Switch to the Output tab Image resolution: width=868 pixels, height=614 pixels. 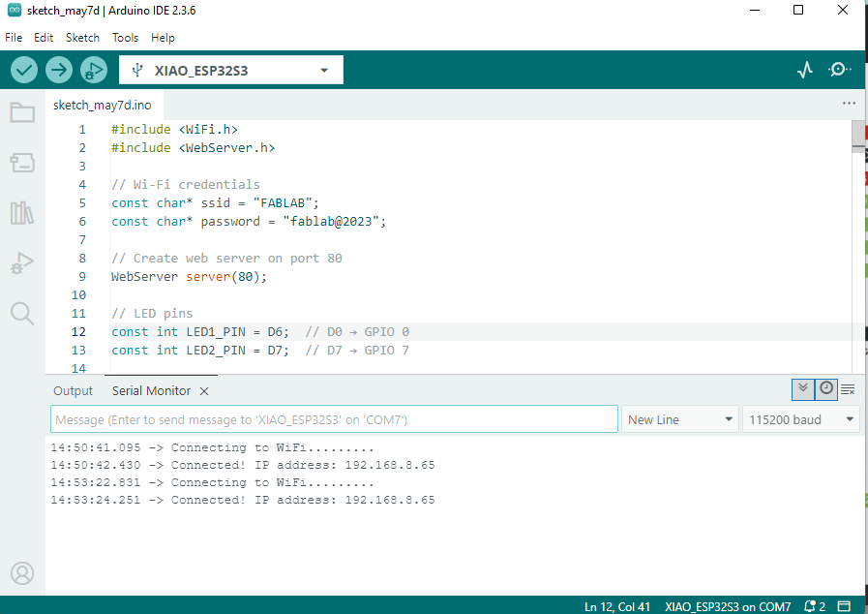pyautogui.click(x=74, y=390)
